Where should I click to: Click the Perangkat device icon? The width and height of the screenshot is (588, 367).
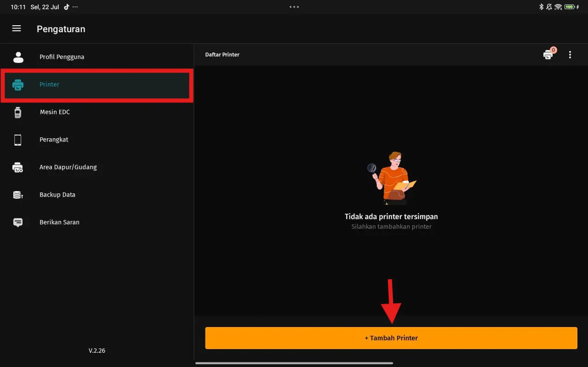pos(18,140)
